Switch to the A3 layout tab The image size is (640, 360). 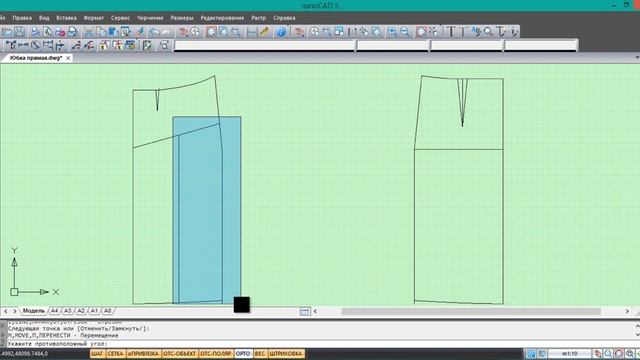pyautogui.click(x=67, y=311)
